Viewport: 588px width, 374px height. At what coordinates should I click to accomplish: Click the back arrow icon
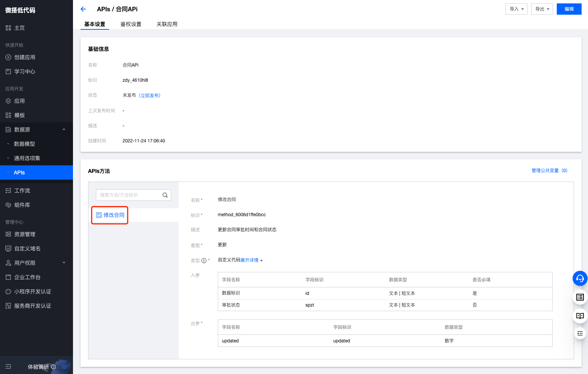point(83,9)
